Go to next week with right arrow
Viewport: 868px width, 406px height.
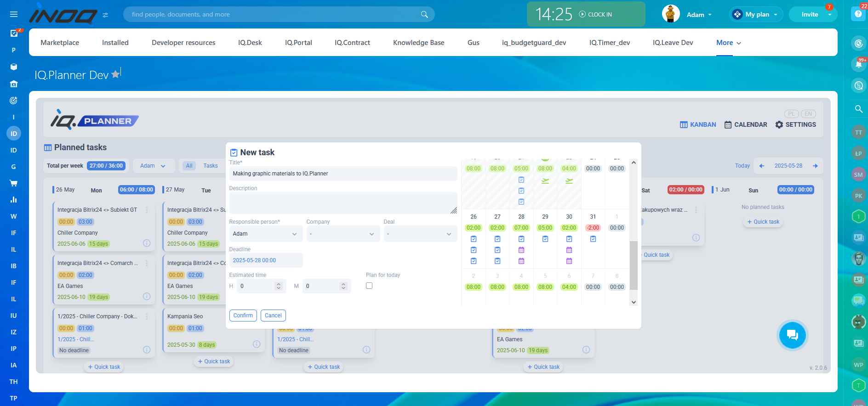pos(815,166)
